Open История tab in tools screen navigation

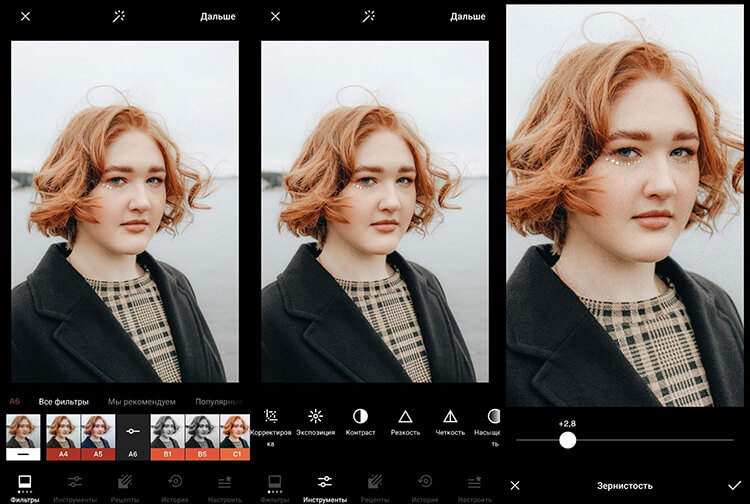426,486
